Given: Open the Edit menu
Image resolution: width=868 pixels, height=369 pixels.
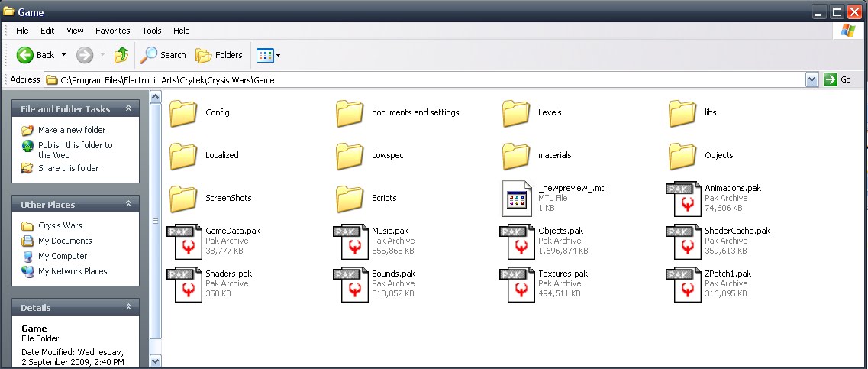Looking at the screenshot, I should click(47, 31).
